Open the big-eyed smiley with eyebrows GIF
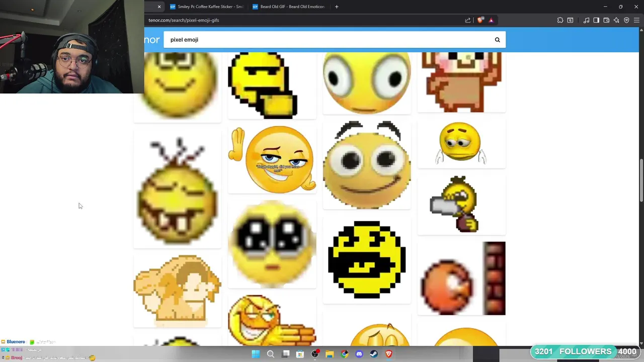Image resolution: width=644 pixels, height=362 pixels. pos(367,164)
